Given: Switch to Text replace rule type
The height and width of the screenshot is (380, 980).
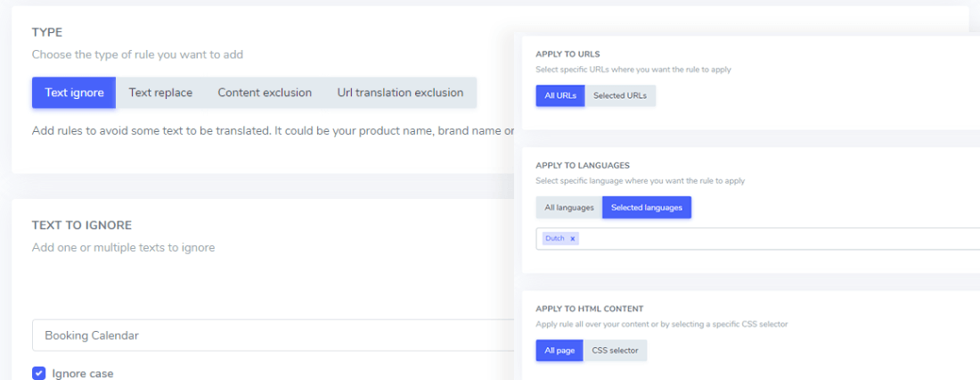Looking at the screenshot, I should click(160, 93).
